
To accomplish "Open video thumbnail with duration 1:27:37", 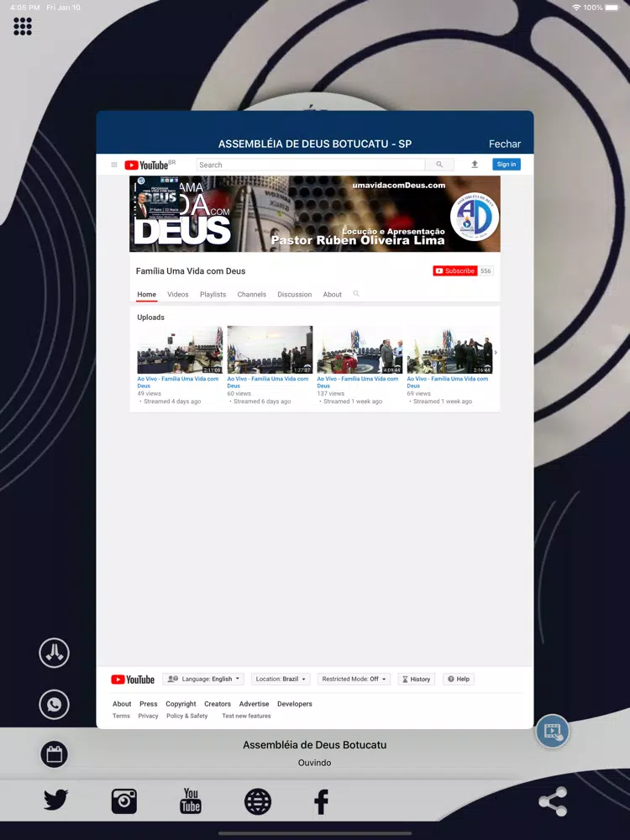I will 270,349.
